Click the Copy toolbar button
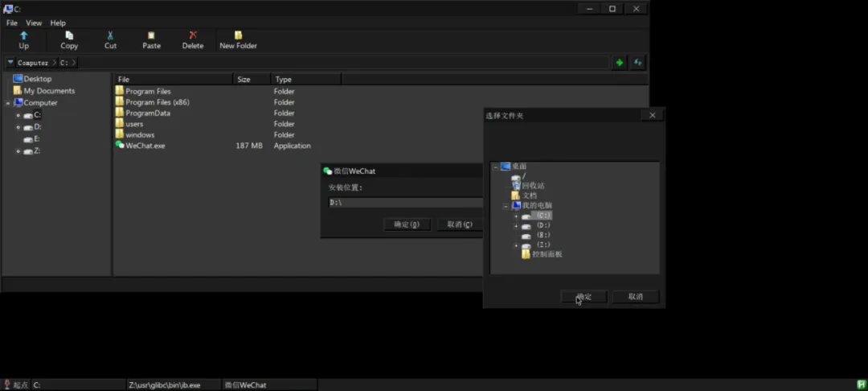The image size is (868, 391). point(69,40)
